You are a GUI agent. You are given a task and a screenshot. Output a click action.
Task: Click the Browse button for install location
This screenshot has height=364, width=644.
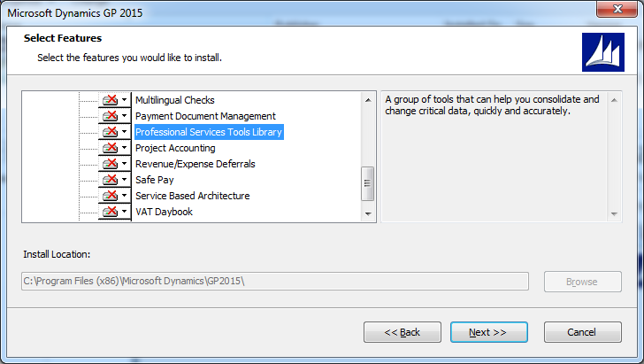tap(582, 282)
